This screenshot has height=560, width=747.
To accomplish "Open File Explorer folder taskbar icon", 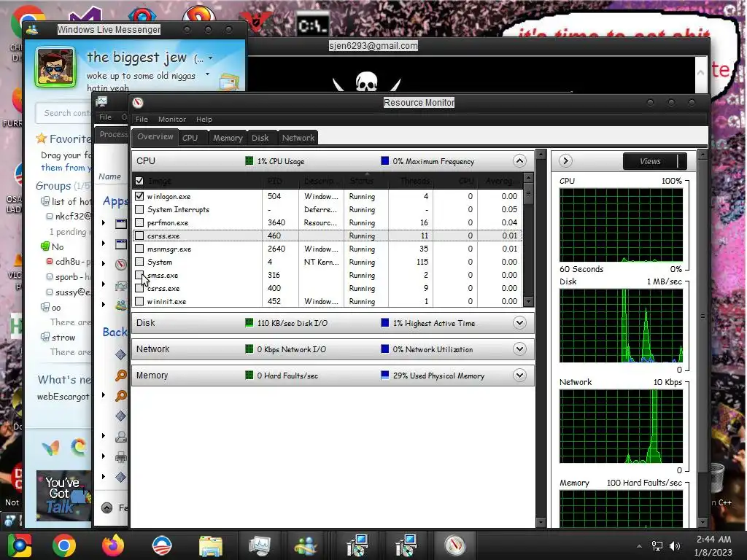I will (210, 545).
